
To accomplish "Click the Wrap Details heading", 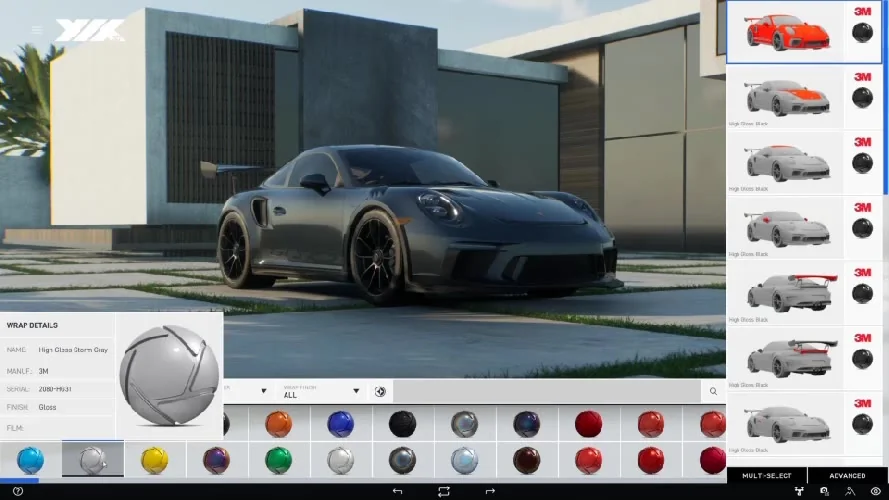I will click(x=32, y=325).
